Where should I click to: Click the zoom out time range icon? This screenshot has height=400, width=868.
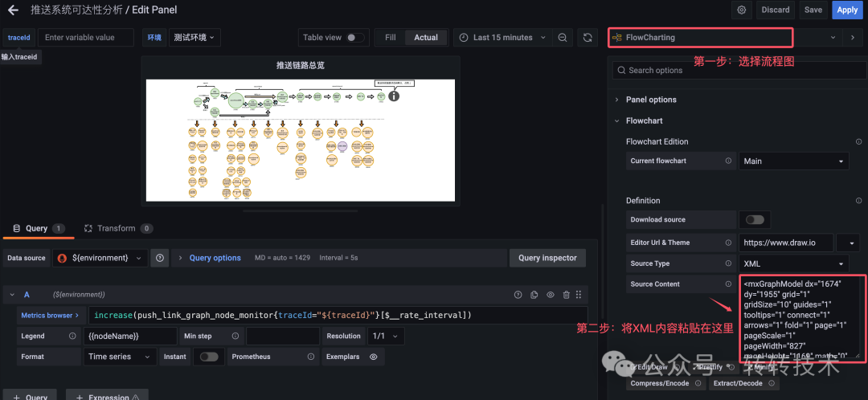[563, 38]
